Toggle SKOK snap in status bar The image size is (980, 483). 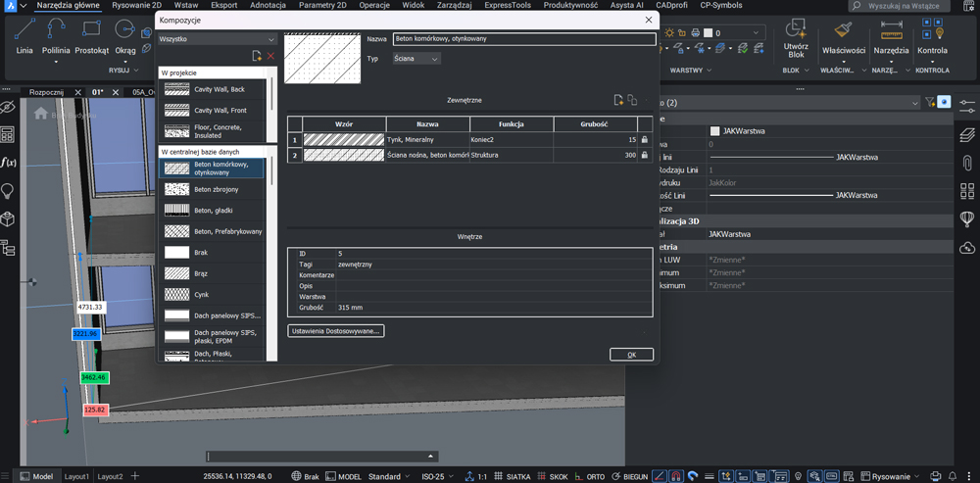pyautogui.click(x=553, y=477)
